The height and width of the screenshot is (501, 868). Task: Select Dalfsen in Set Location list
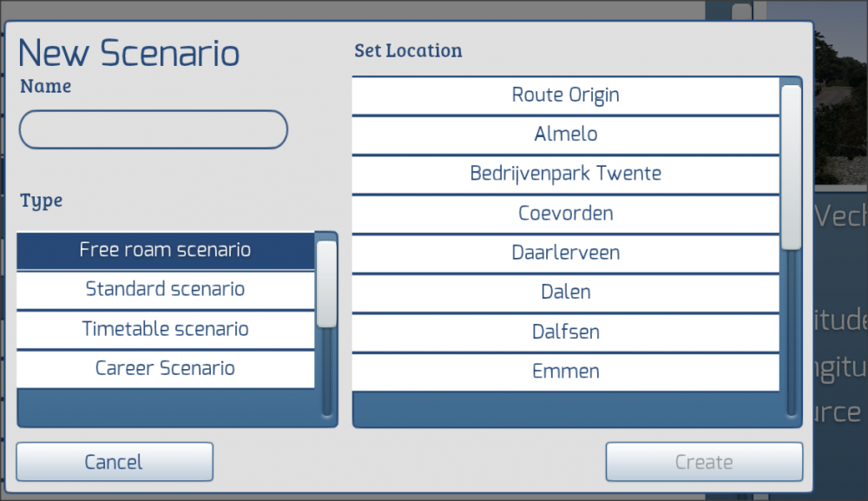pos(566,332)
